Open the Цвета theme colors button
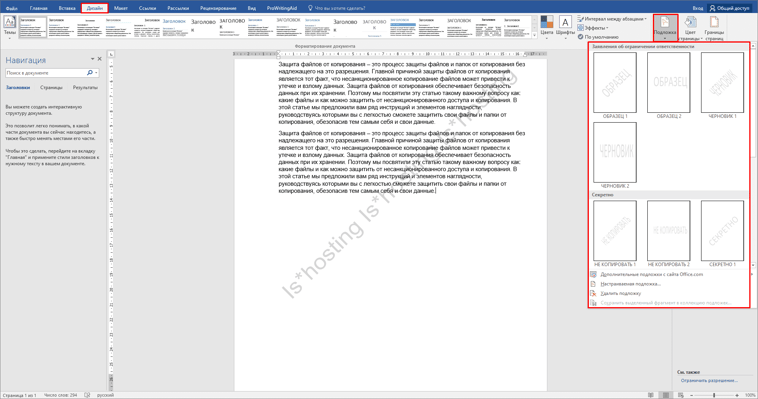The image size is (758, 399). tap(547, 27)
